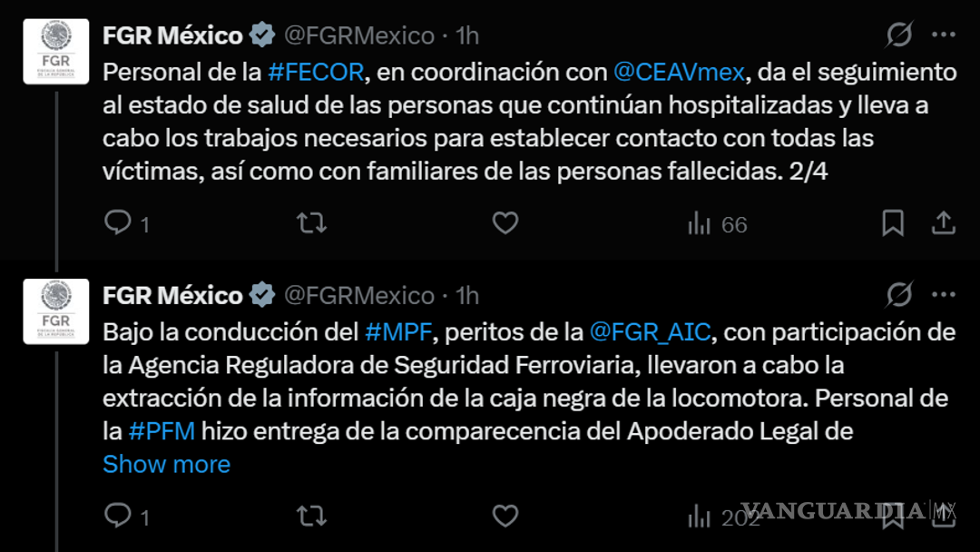The image size is (980, 552).
Task: Toggle retweet on the first tweet
Action: [x=311, y=222]
